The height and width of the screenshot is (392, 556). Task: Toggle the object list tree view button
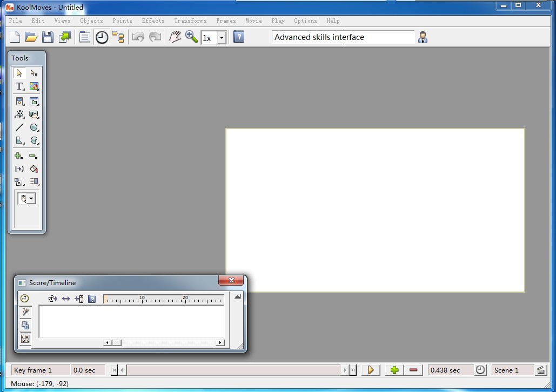click(x=118, y=37)
